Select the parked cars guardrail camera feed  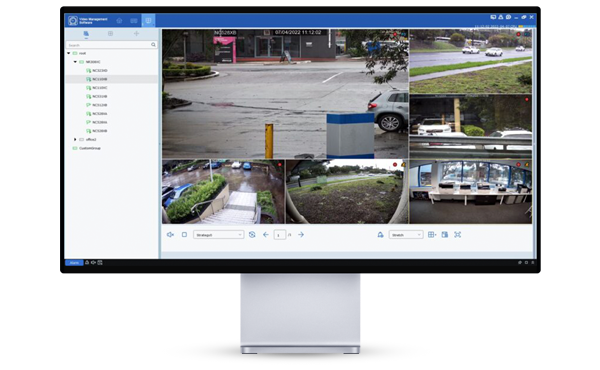pyautogui.click(x=471, y=127)
